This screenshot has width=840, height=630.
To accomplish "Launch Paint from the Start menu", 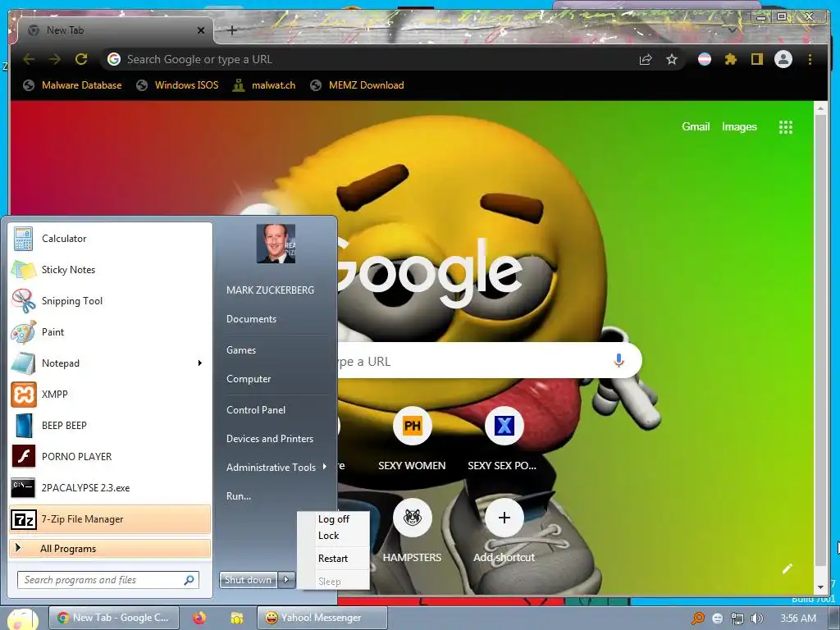I will (110, 331).
